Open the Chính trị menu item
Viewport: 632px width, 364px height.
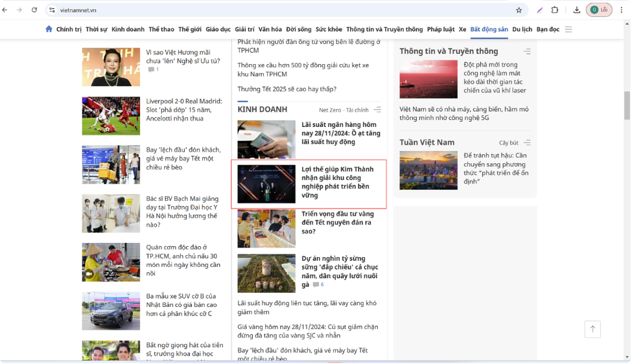[69, 29]
